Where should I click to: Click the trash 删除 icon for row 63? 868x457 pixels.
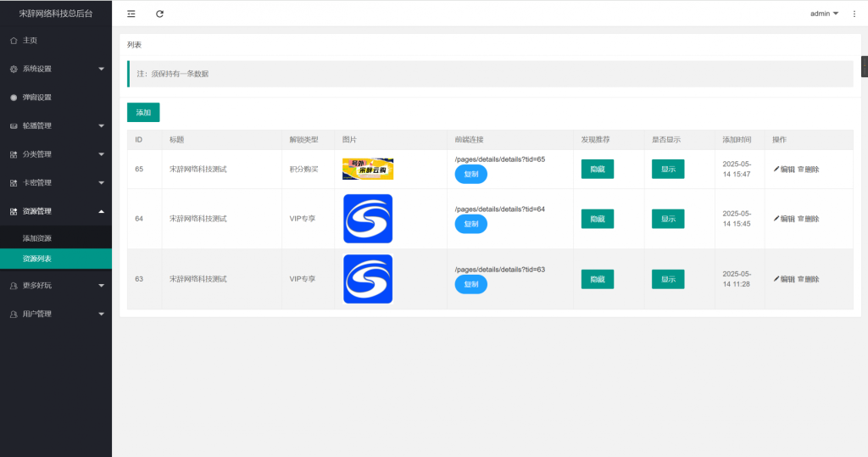pyautogui.click(x=801, y=279)
